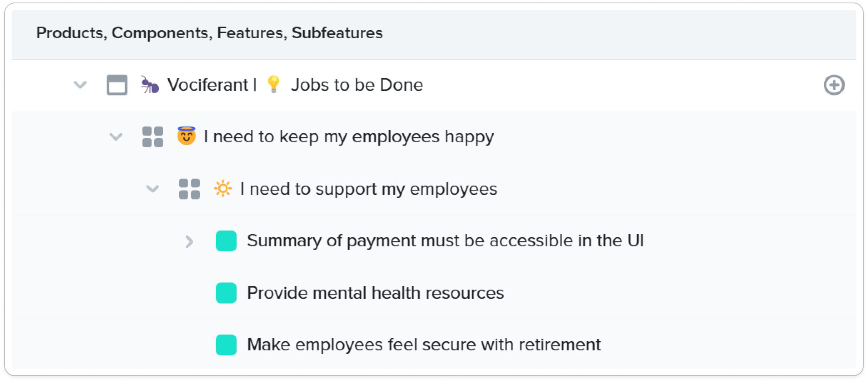Screen dimensions: 868x382
Task: Click the component grid icon for support my employees
Action: [190, 189]
